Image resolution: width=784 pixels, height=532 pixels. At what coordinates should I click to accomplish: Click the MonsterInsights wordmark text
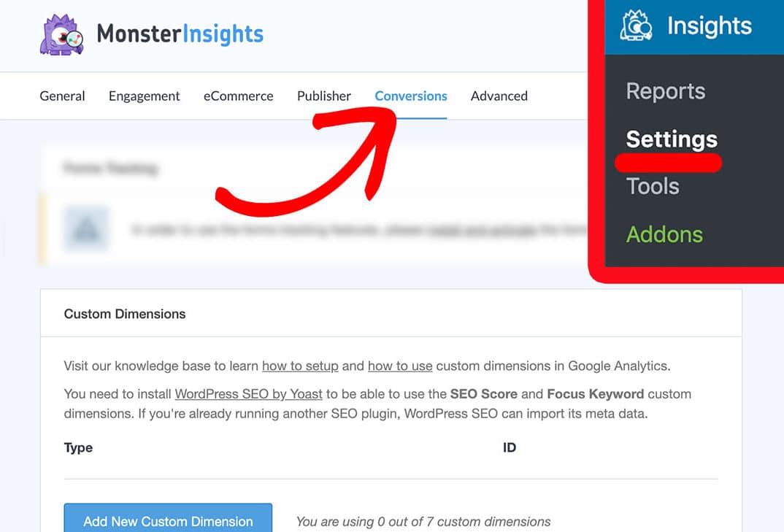[x=180, y=34]
